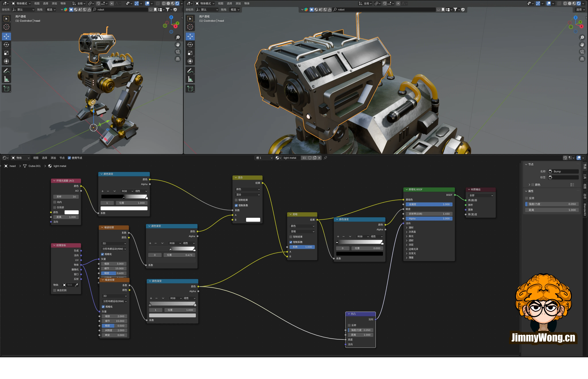This screenshot has width=588, height=379.
Task: Enable the 反转 checkbox in Bump node
Action: coord(349,325)
